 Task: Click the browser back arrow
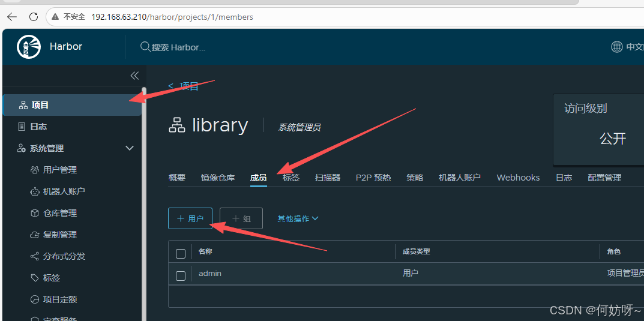12,17
